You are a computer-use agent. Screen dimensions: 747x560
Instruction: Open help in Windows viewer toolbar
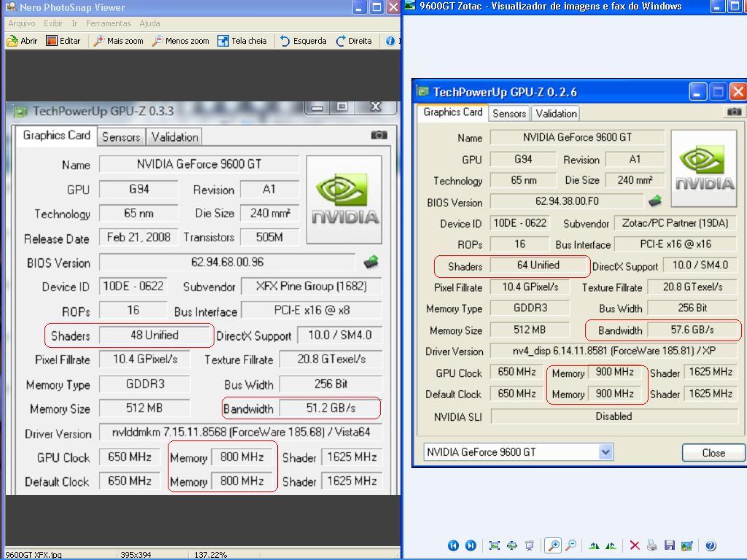(711, 545)
